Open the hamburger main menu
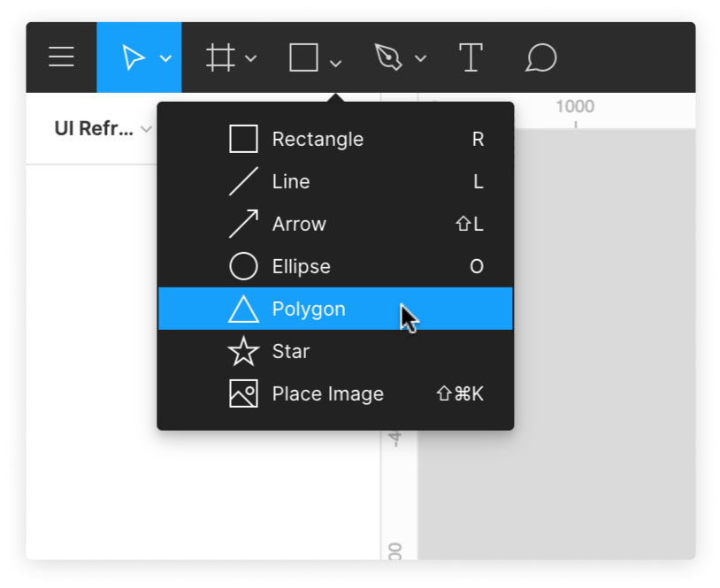This screenshot has height=588, width=720. [61, 57]
